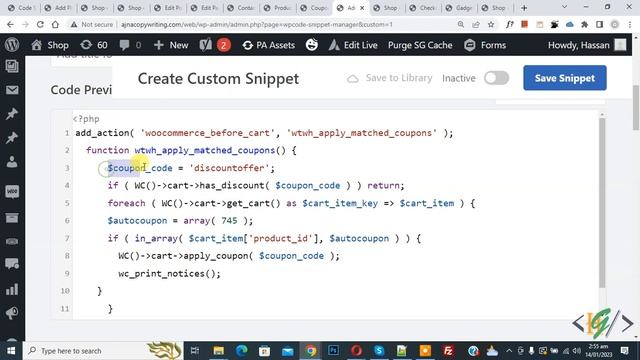The image size is (640, 360).
Task: Open Yoast SEO notifications with badge 2
Action: point(215,45)
